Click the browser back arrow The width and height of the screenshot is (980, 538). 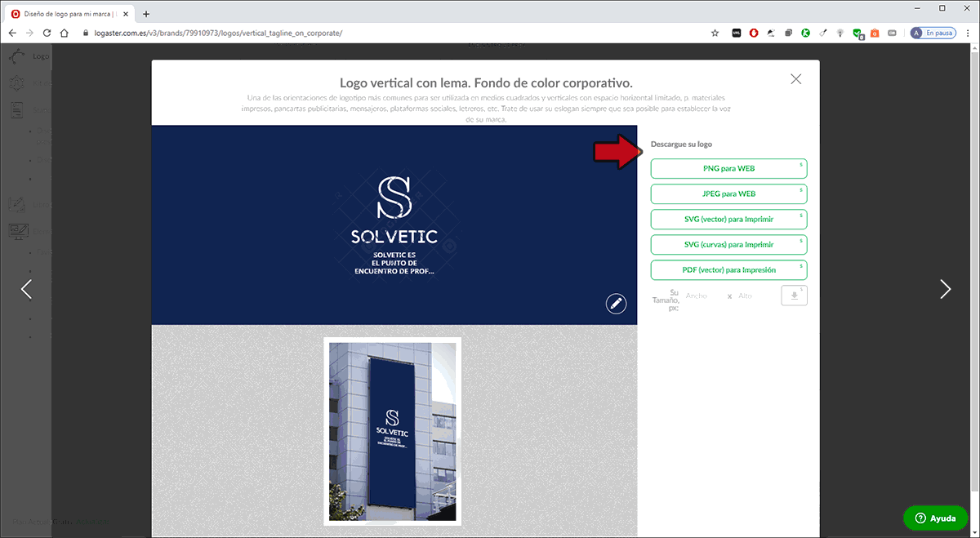12,33
